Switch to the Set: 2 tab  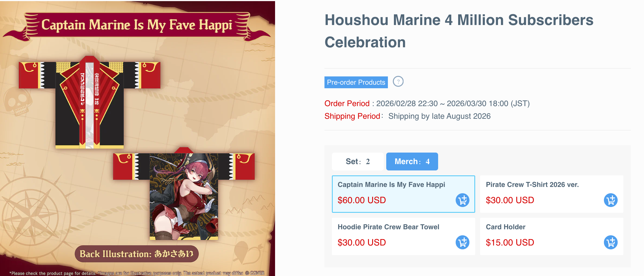(x=358, y=161)
